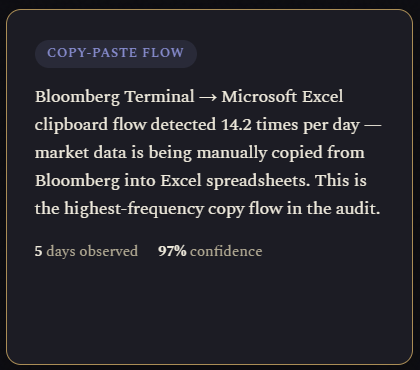Click the days observed label
This screenshot has width=420, height=370.
pos(92,251)
